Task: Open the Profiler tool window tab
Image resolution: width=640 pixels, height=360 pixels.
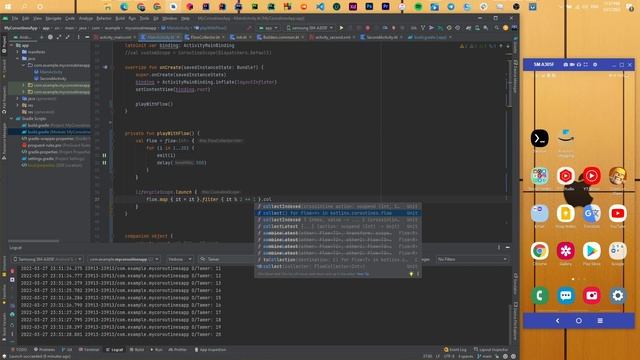Action: 178,350
